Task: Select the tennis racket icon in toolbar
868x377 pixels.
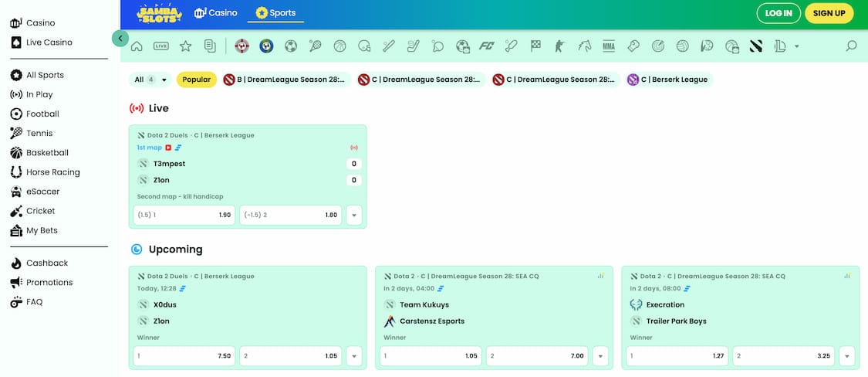Action: point(315,46)
